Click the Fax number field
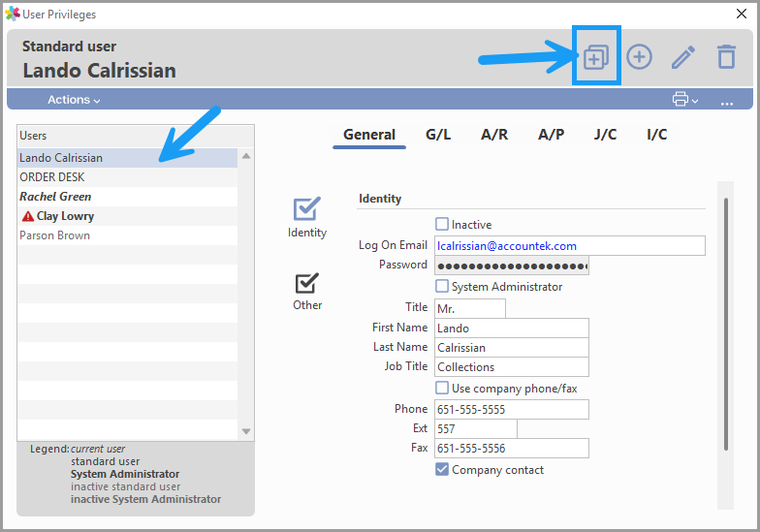This screenshot has width=760, height=532. [512, 448]
